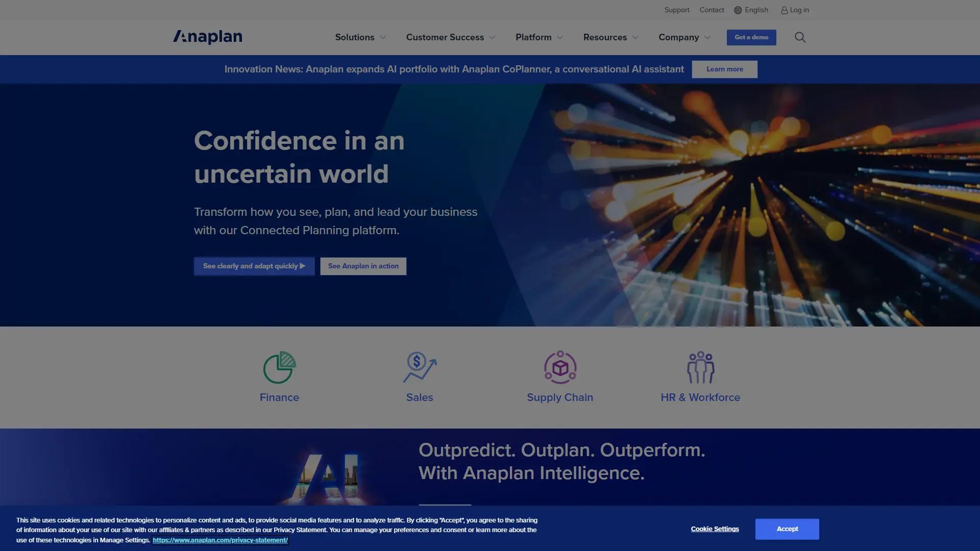980x551 pixels.
Task: Click the HR & Workforce people icon
Action: 700,365
